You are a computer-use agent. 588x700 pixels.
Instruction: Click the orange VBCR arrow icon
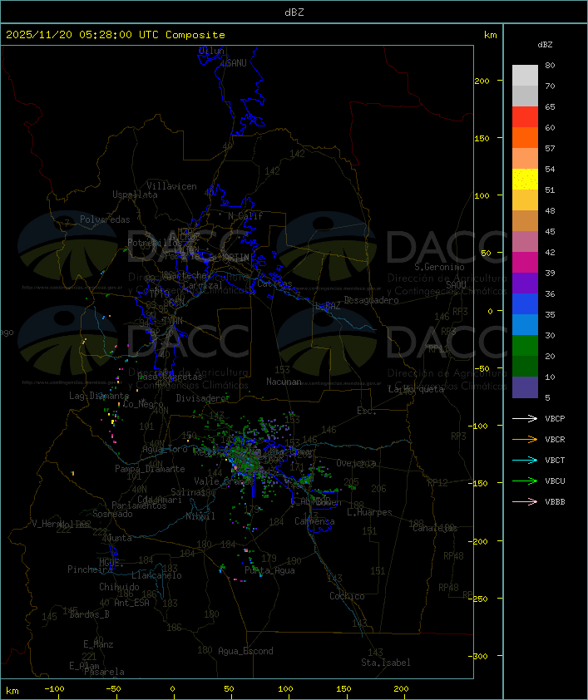[525, 439]
